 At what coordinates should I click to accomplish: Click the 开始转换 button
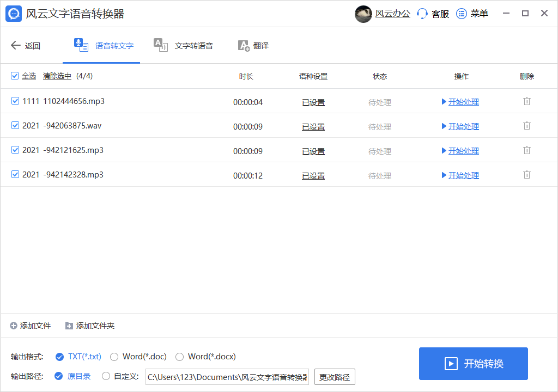(x=474, y=364)
